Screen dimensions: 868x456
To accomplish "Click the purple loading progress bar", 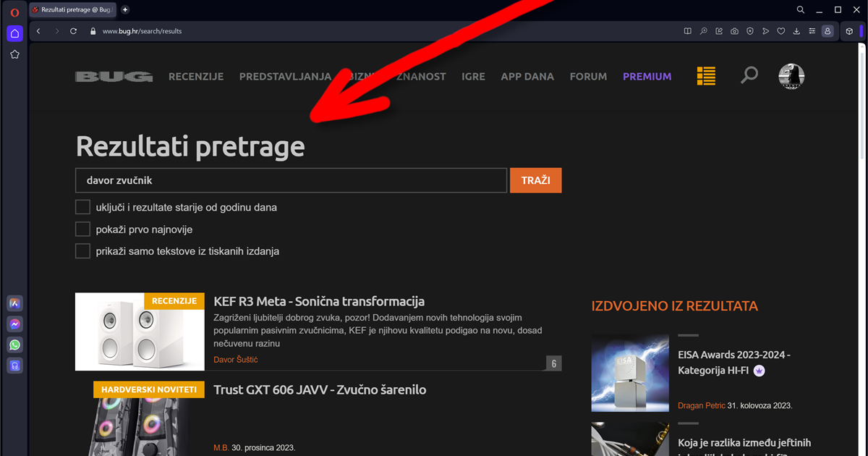I will coord(861,31).
